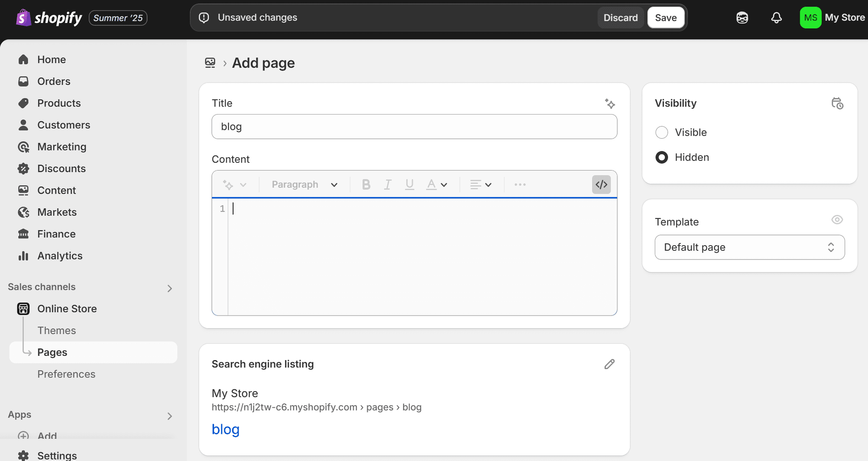Click the Shopify logo
The height and width of the screenshot is (461, 868).
[x=49, y=18]
